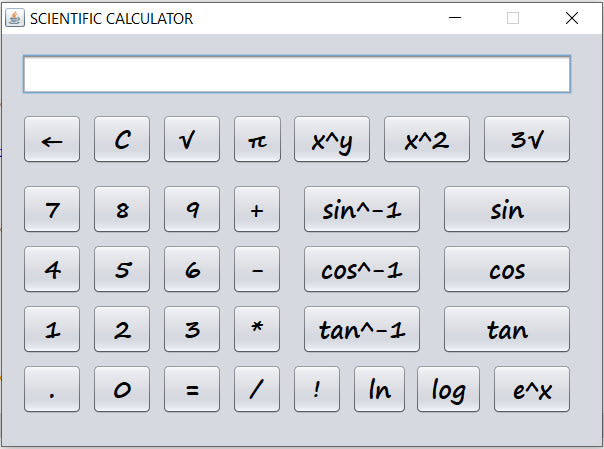This screenshot has height=449, width=604.
Task: Click the cos function button
Action: point(507,269)
